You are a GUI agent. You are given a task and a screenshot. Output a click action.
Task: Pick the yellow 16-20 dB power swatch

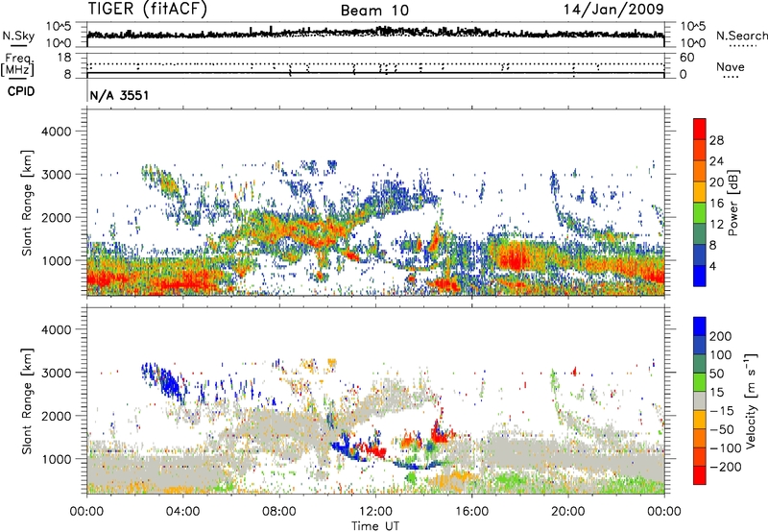[700, 191]
